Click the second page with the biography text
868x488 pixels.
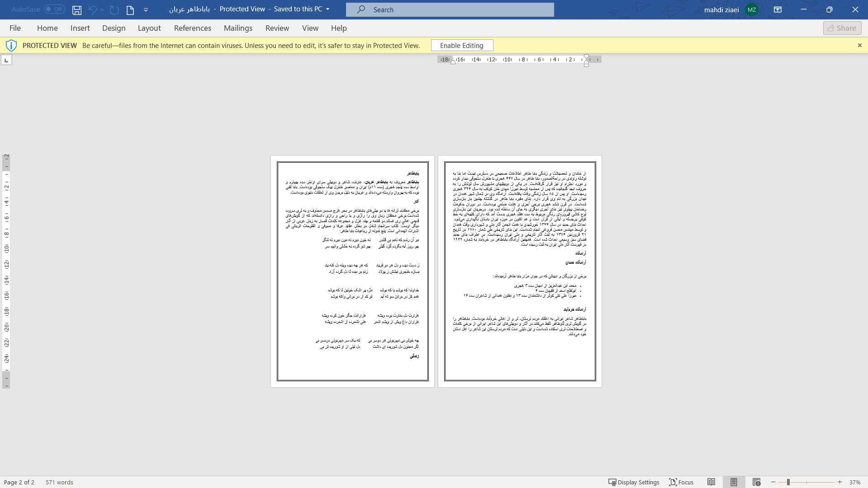pyautogui.click(x=520, y=271)
